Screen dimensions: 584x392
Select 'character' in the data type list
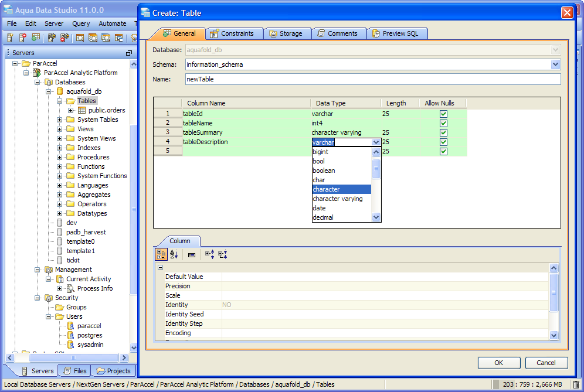pos(341,189)
